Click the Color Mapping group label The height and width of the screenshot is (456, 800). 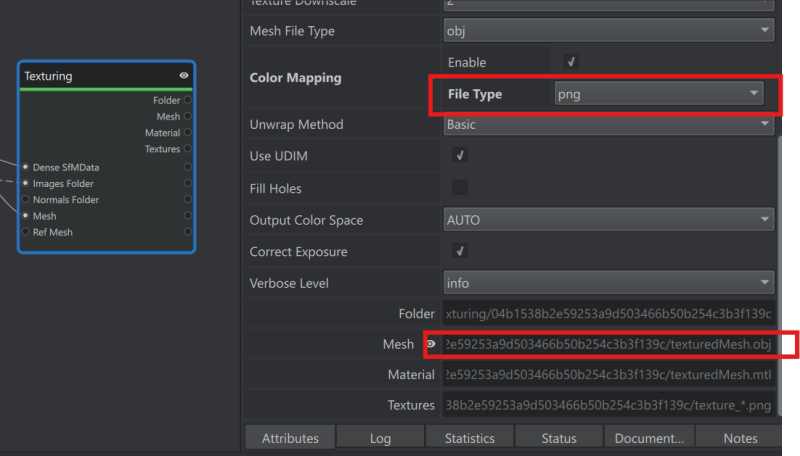(x=295, y=78)
